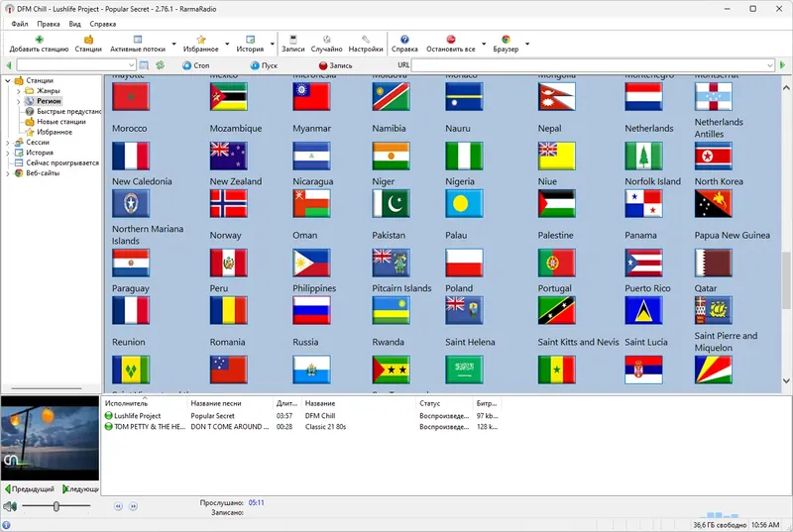The height and width of the screenshot is (532, 793).
Task: Launch the Браузер toolbar icon
Action: [x=506, y=44]
